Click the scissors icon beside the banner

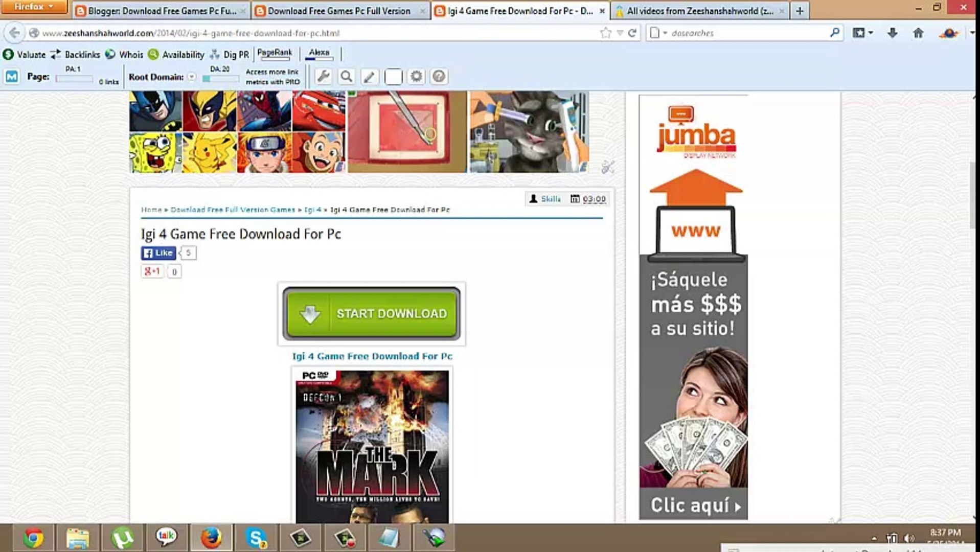click(607, 167)
